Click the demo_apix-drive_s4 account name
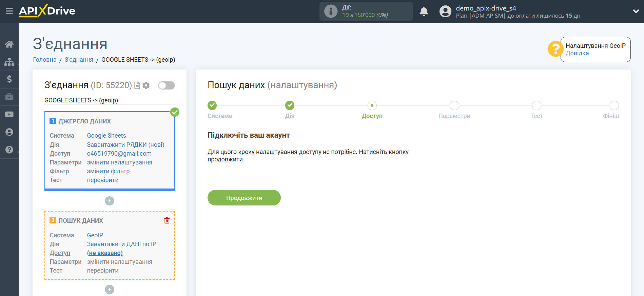The image size is (644, 296). (486, 8)
